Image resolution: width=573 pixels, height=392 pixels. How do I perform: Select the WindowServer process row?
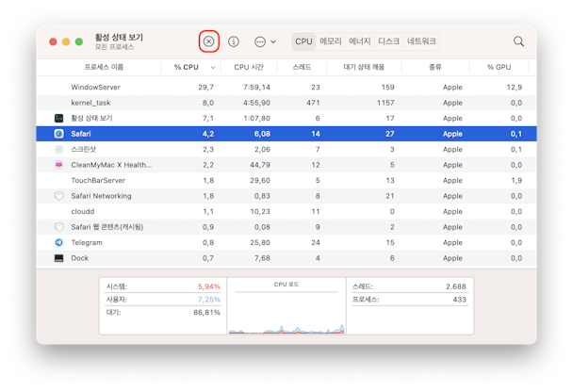(x=286, y=87)
